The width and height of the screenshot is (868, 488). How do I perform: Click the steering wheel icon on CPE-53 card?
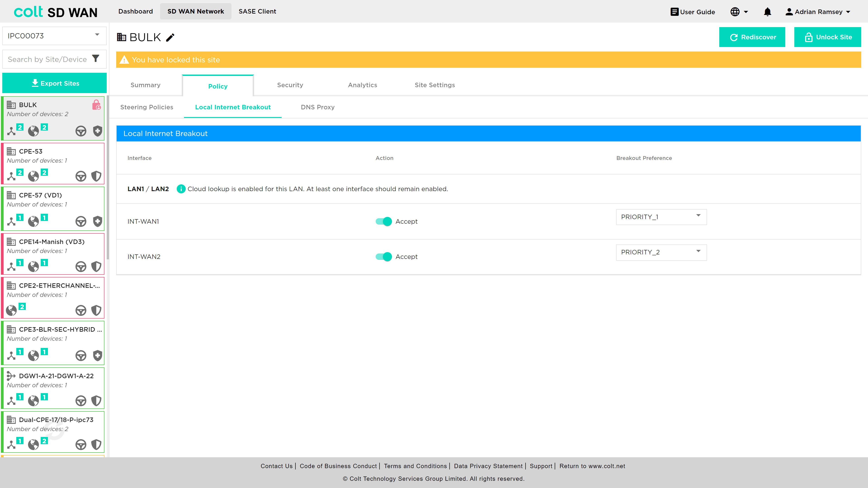tap(81, 176)
